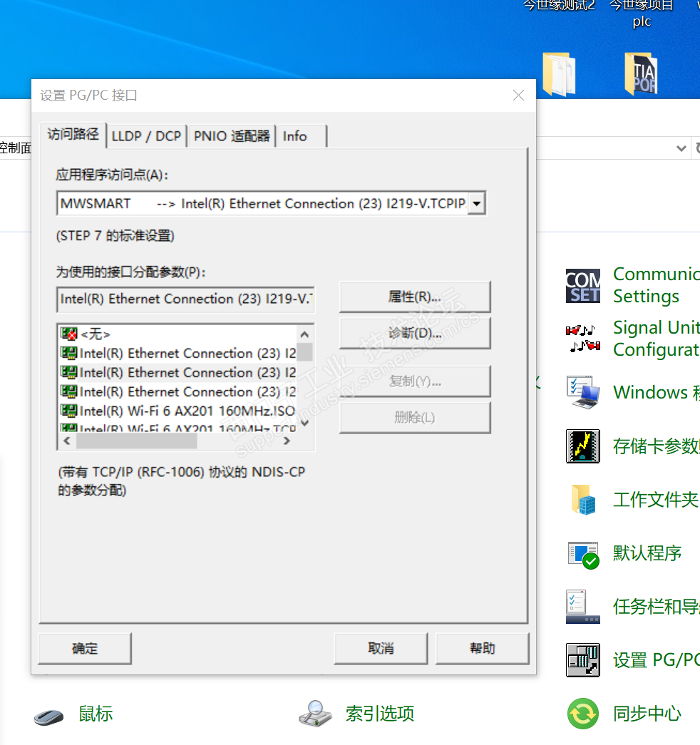Open the indexing options icon (索引选项)
The width and height of the screenshot is (700, 745).
point(315,714)
